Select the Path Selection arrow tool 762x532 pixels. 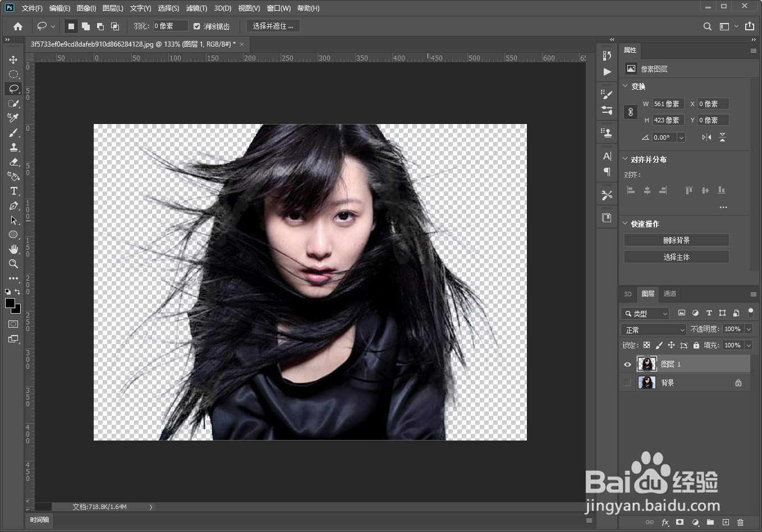(x=13, y=220)
